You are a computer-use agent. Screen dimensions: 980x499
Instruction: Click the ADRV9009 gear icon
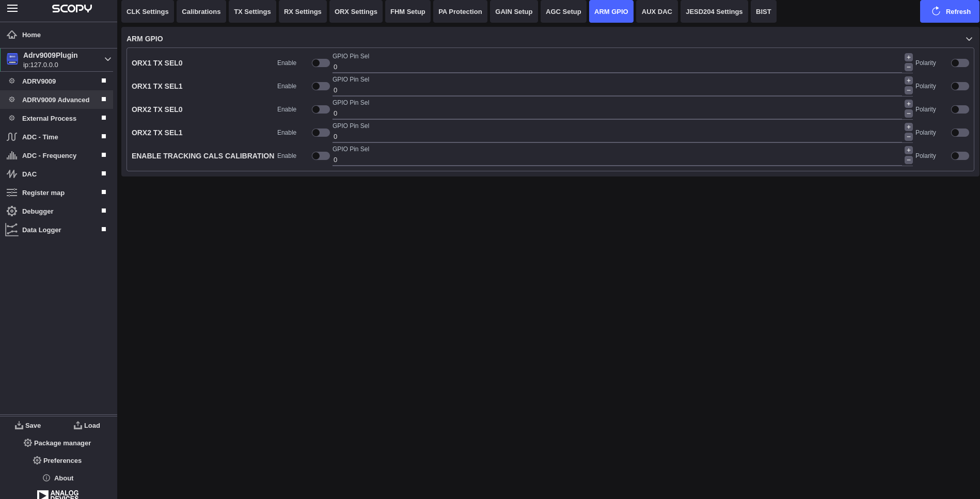[x=12, y=81]
